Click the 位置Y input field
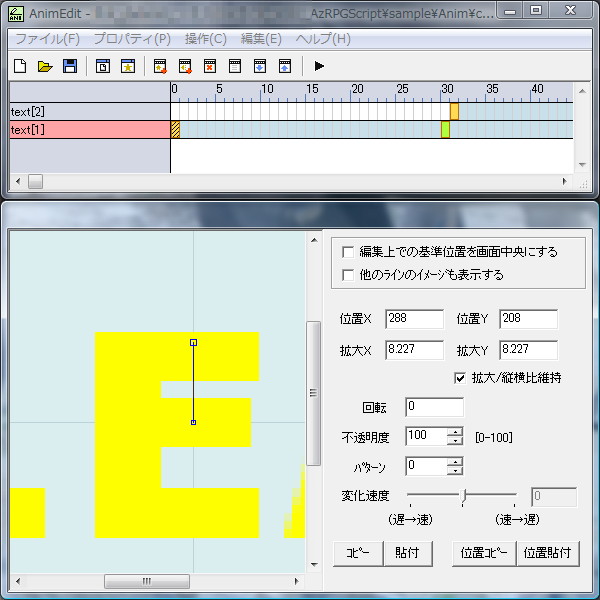 528,319
